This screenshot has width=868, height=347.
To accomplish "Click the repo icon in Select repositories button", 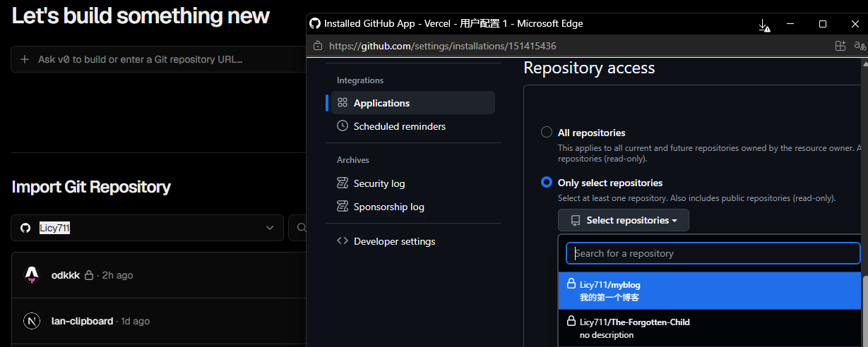I will pyautogui.click(x=576, y=221).
